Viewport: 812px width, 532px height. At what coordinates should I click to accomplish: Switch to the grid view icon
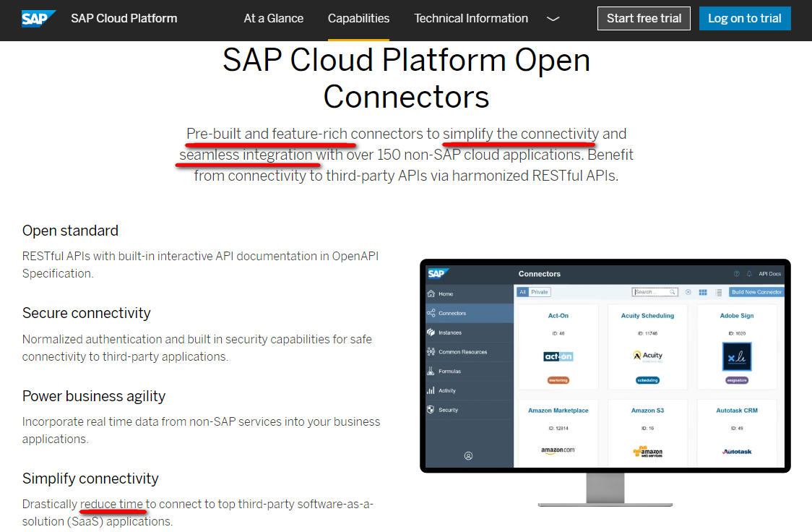pyautogui.click(x=703, y=293)
